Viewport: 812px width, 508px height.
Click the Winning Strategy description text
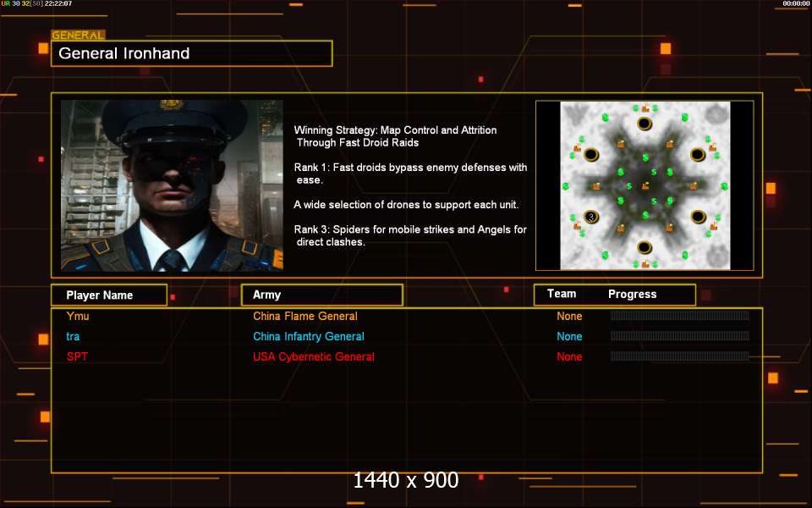395,136
